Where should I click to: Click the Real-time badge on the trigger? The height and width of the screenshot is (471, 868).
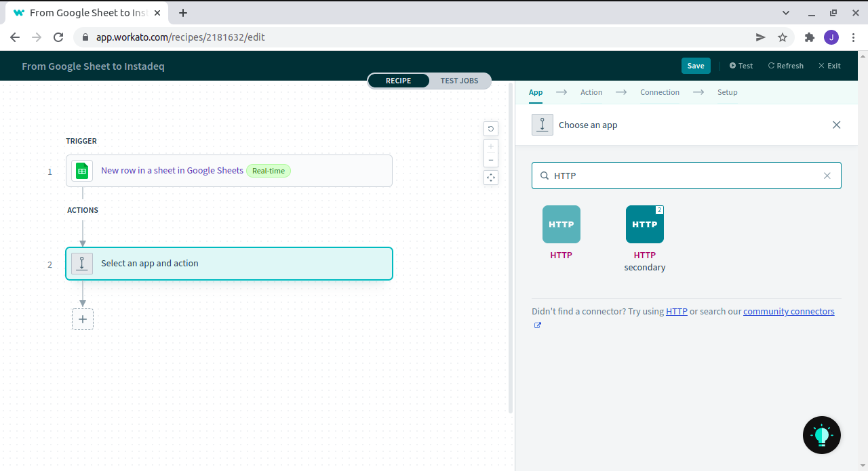point(269,171)
